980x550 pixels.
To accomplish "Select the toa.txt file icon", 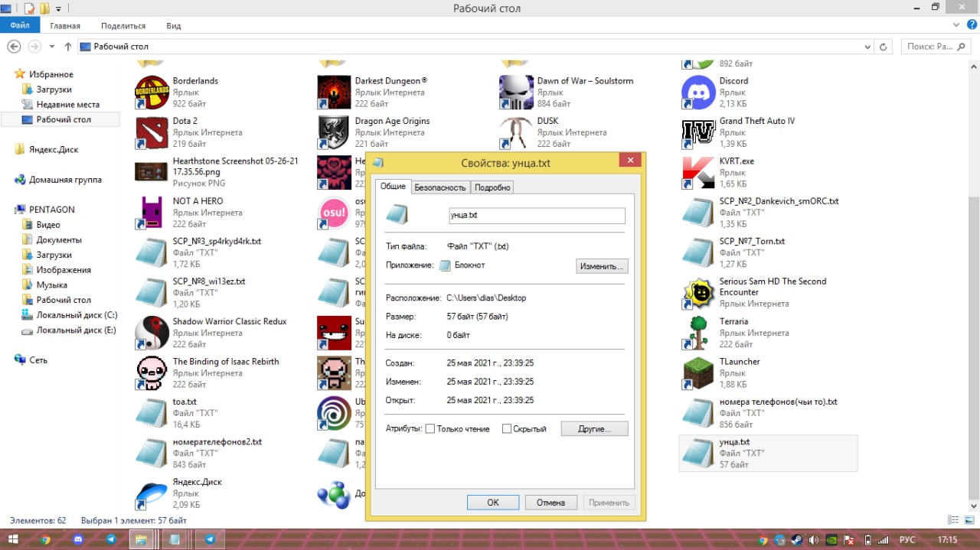I will [152, 413].
